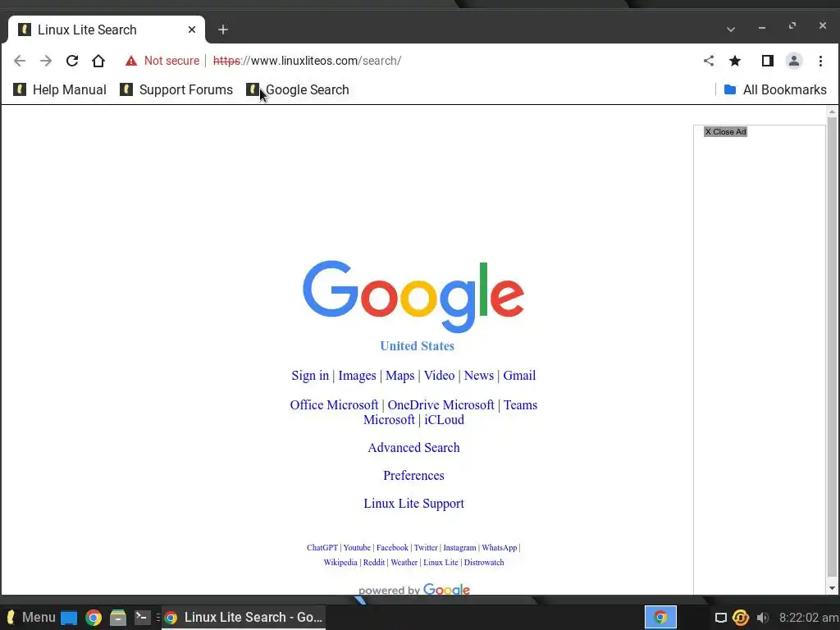
Task: Open the Instagram link
Action: (459, 547)
